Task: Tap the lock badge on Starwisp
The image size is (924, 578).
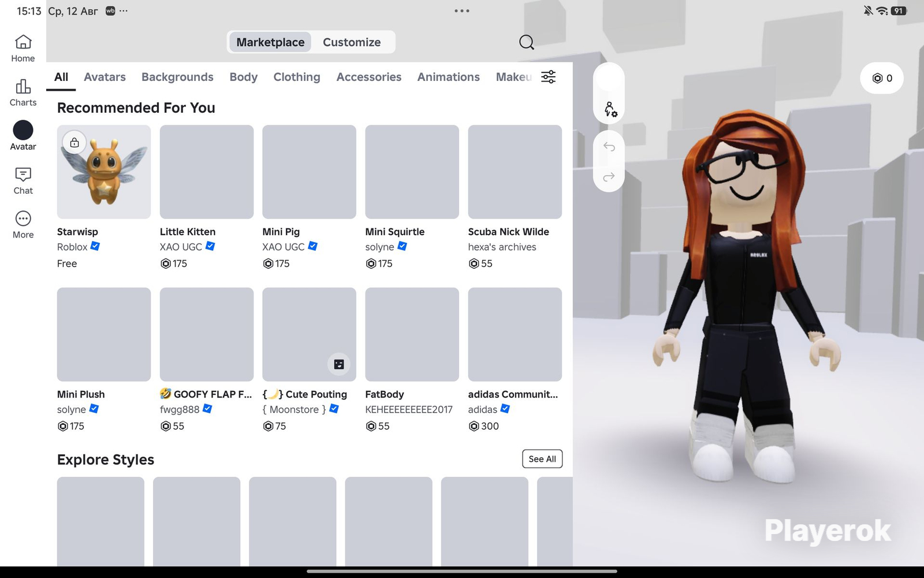Action: tap(74, 142)
